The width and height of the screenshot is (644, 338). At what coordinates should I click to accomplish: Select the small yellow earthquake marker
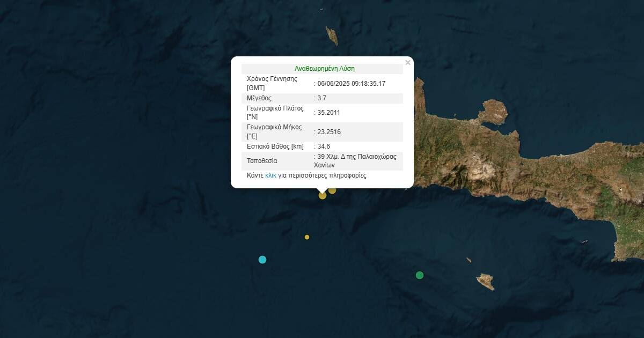(x=307, y=237)
